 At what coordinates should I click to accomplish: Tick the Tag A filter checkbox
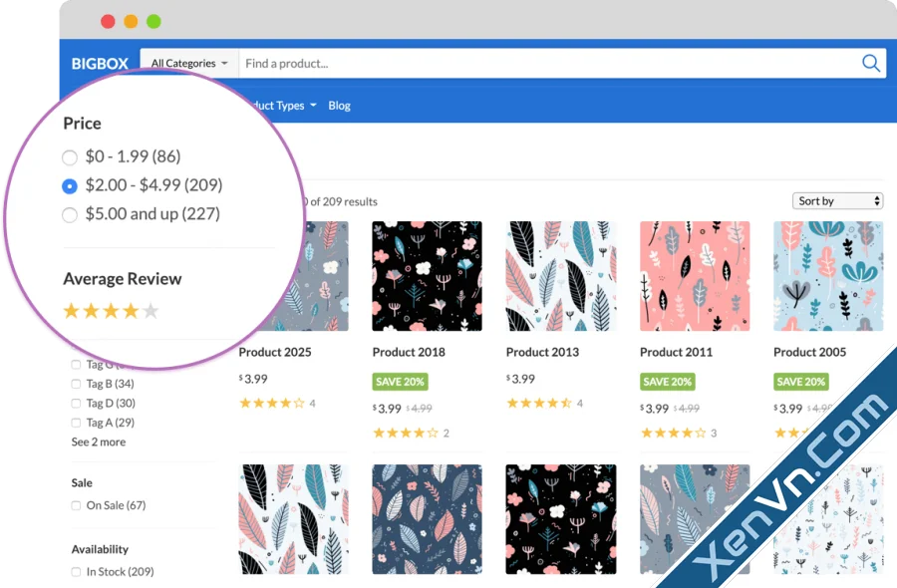click(x=76, y=423)
